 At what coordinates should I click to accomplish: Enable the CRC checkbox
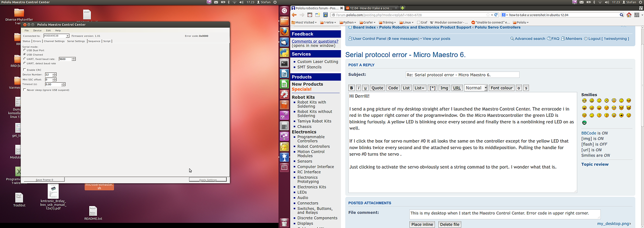pos(25,70)
